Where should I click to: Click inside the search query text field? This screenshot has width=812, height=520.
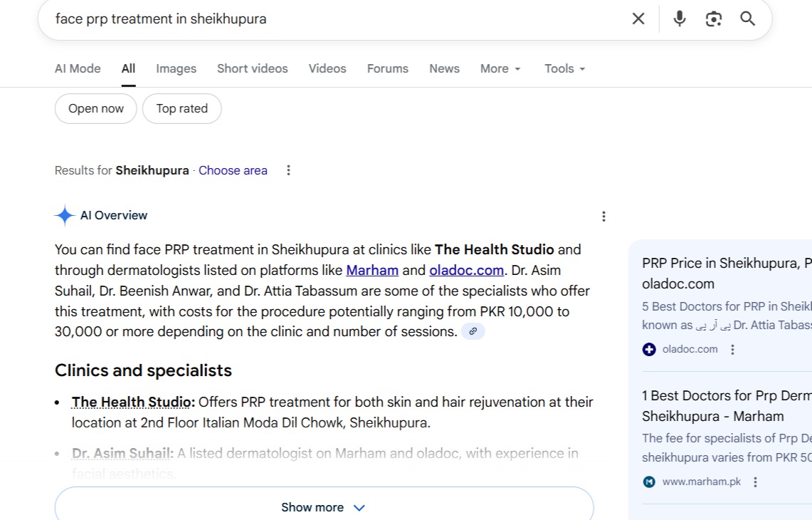click(x=320, y=19)
